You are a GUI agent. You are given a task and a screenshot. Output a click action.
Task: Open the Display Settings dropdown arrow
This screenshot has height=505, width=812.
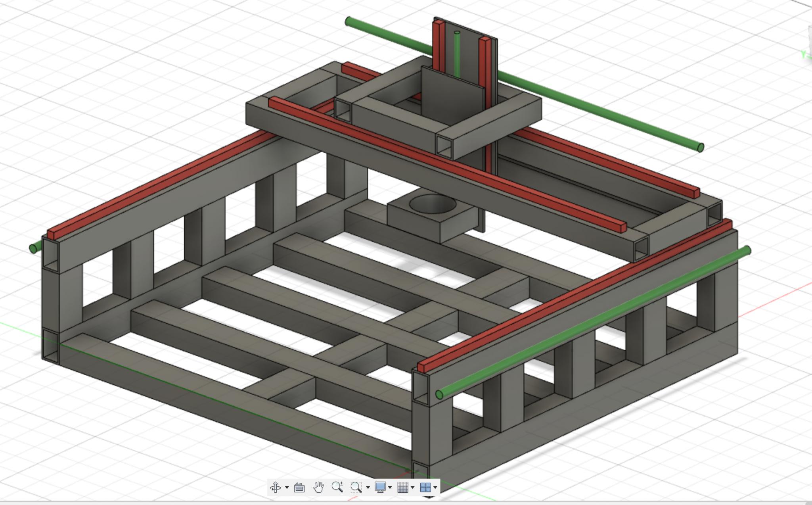(x=390, y=488)
